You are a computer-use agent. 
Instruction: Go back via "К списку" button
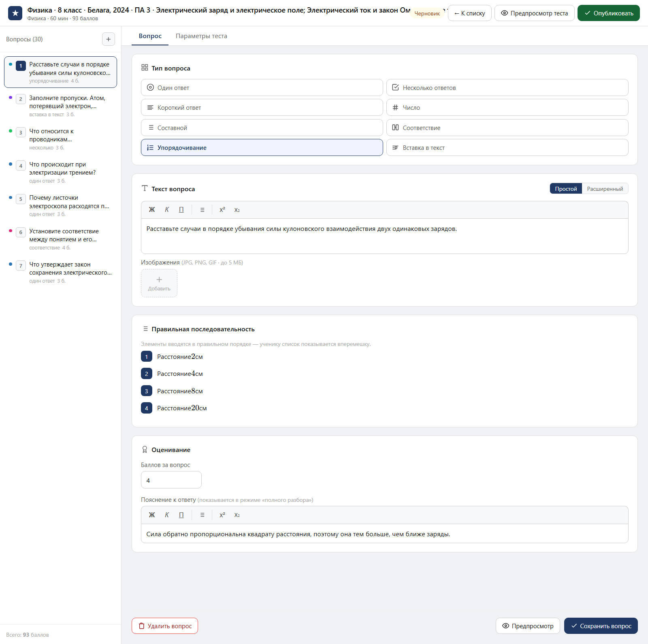tap(470, 13)
